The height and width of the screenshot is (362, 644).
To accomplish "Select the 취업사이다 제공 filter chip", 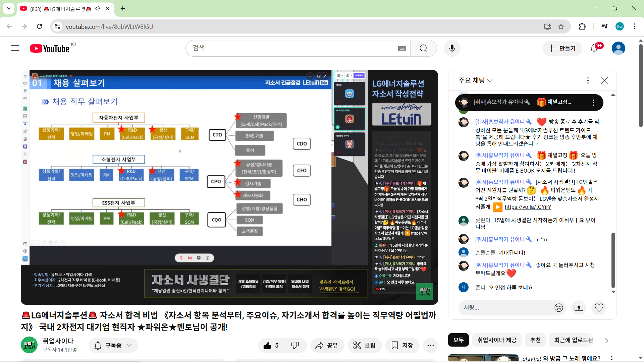I will pyautogui.click(x=497, y=340).
